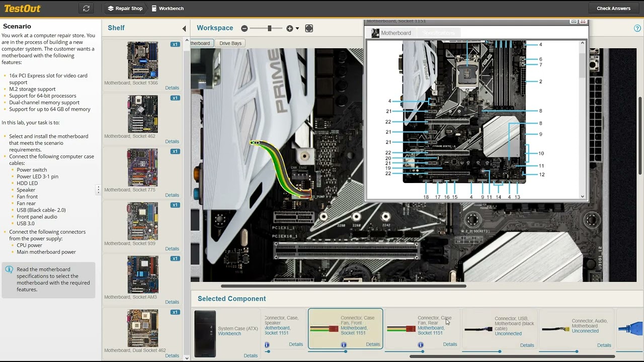Screen dimensions: 644x362
Task: Select the Audio Motherboard connector image
Action: point(555,330)
